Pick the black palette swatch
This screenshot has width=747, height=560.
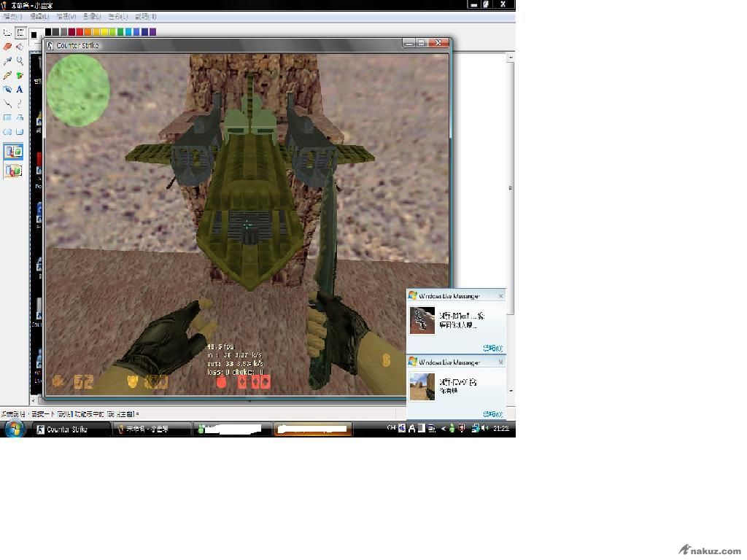click(x=48, y=32)
